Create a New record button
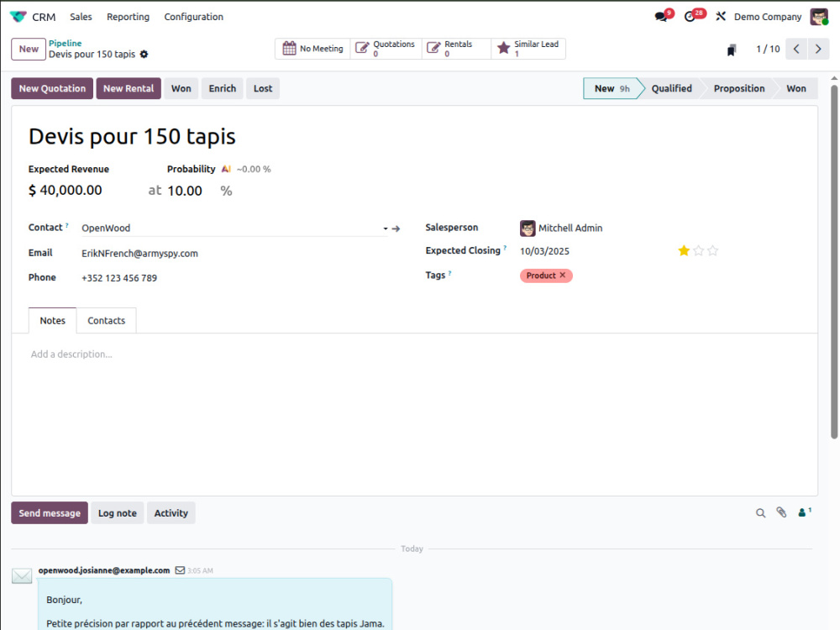 [x=29, y=49]
